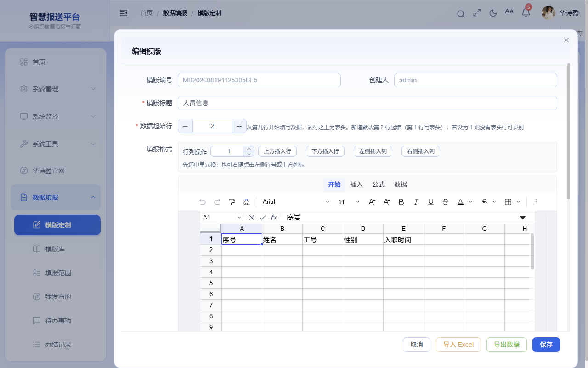588x368 pixels.
Task: Toggle strikethrough formatting
Action: [x=446, y=202]
